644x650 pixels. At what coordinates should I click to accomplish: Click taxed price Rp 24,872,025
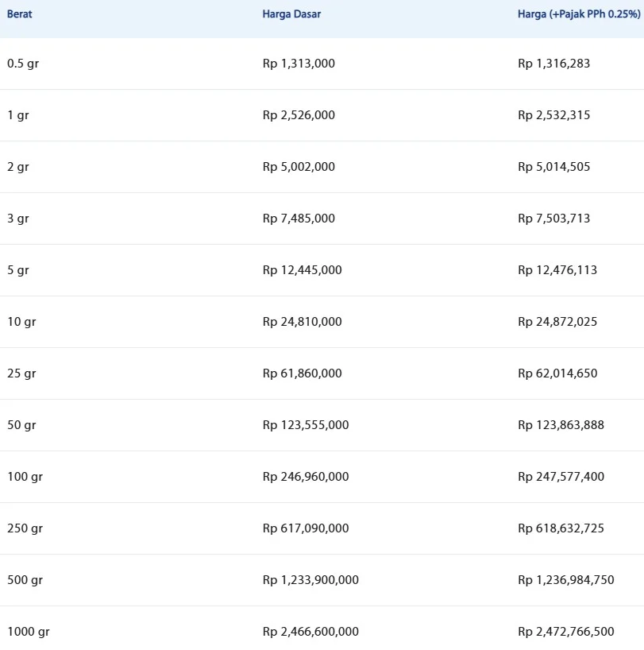point(557,322)
